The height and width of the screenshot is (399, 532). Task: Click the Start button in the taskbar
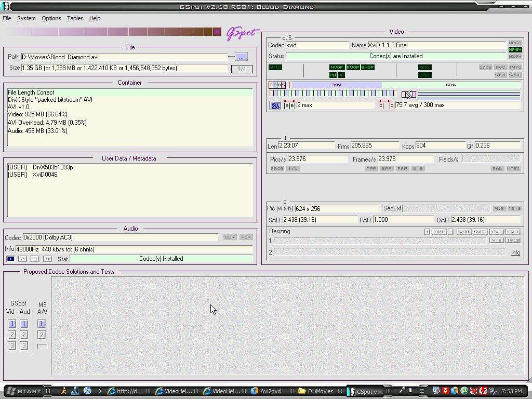tap(26, 391)
